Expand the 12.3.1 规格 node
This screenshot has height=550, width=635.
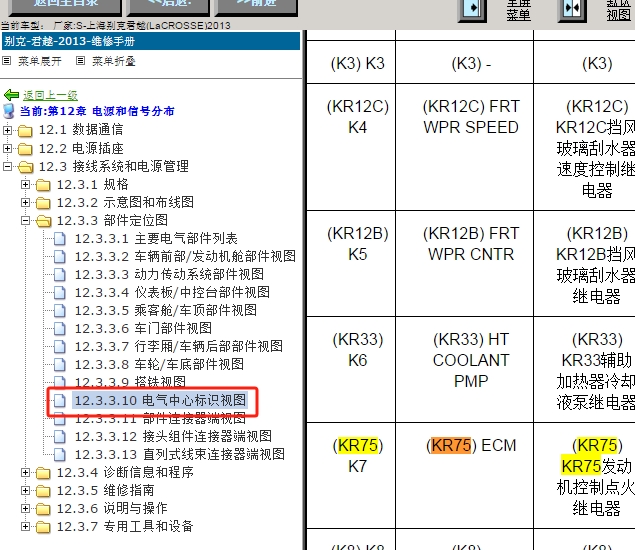click(26, 185)
